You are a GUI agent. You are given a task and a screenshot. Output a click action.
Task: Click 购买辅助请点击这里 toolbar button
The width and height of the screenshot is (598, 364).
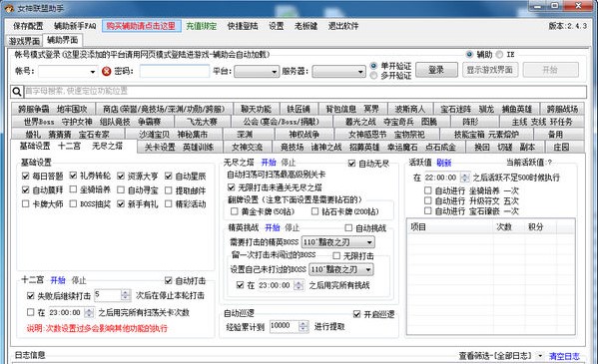(x=141, y=26)
